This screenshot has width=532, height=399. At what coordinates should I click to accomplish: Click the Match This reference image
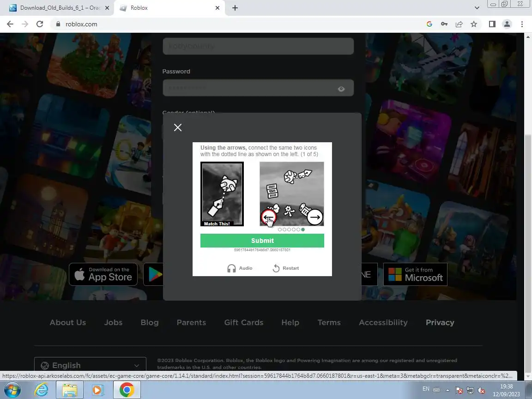click(222, 194)
